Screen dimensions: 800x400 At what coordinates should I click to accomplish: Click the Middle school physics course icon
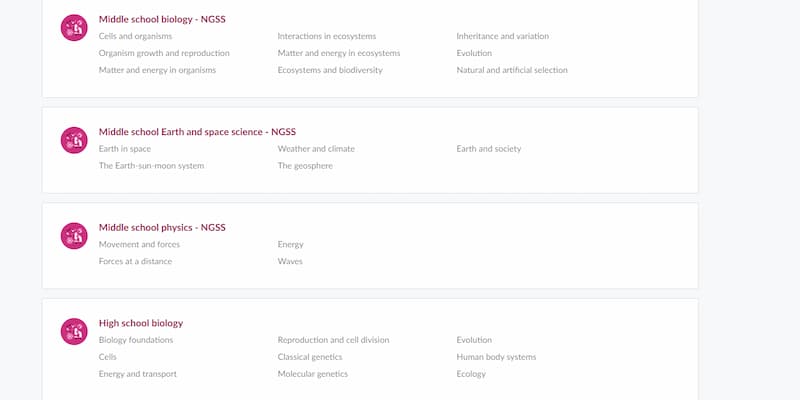click(74, 236)
